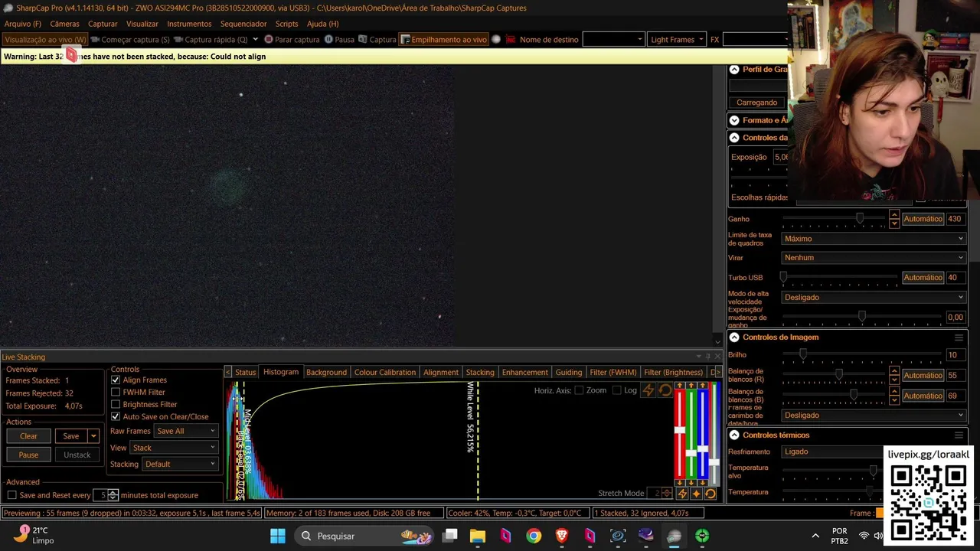Viewport: 980px width, 551px height.
Task: Open the Light Frames frame type dropdown
Action: [676, 40]
